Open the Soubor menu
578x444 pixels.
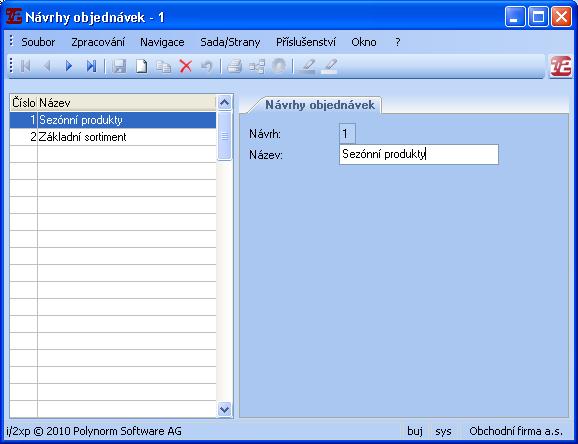point(38,42)
